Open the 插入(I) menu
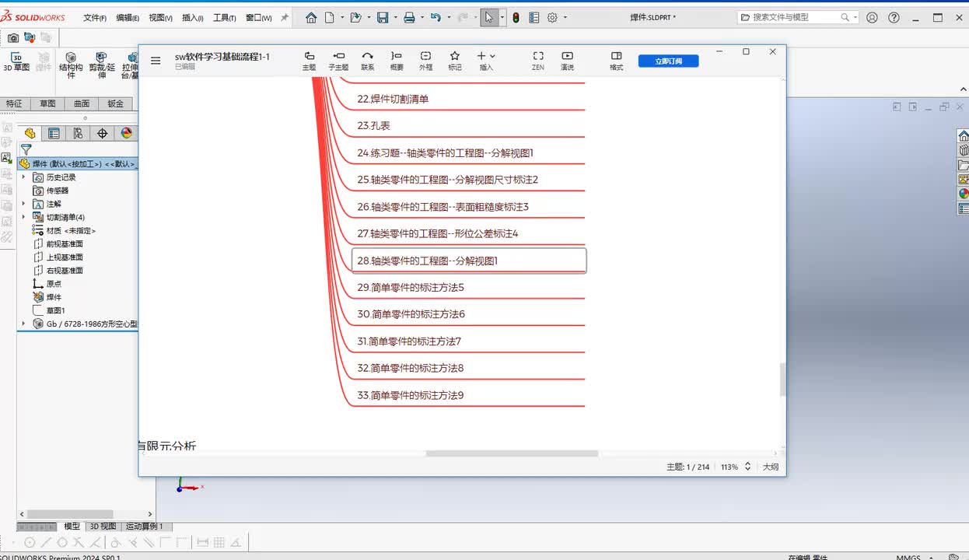The height and width of the screenshot is (560, 969). tap(192, 18)
